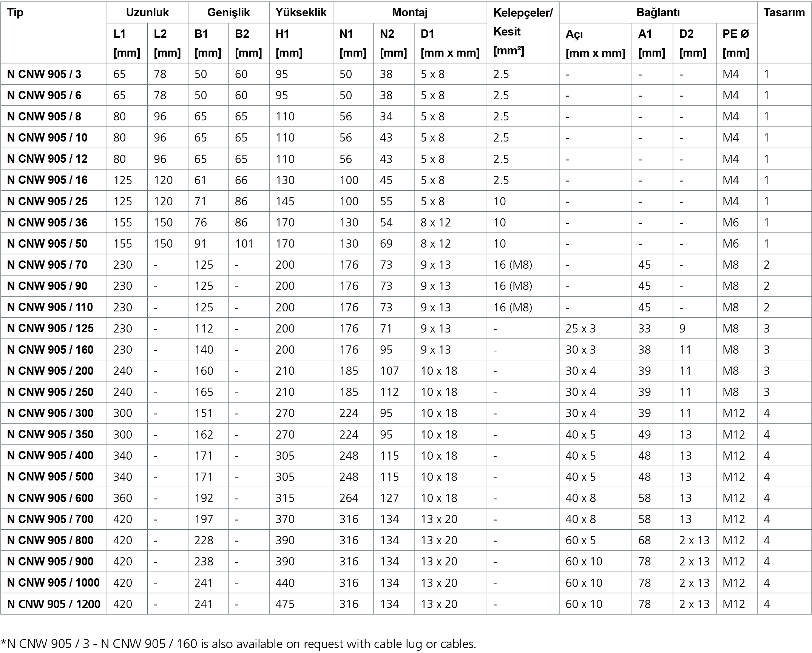Select row label N CNW 905 / 10

pyautogui.click(x=47, y=137)
